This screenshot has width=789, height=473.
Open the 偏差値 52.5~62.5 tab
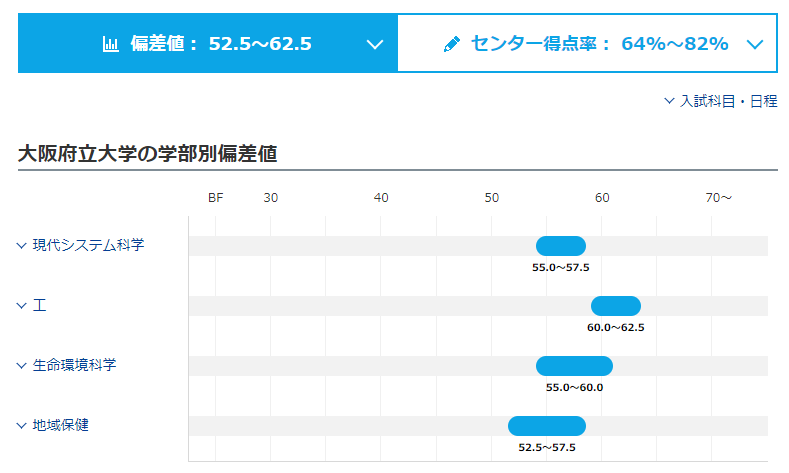[x=207, y=43]
